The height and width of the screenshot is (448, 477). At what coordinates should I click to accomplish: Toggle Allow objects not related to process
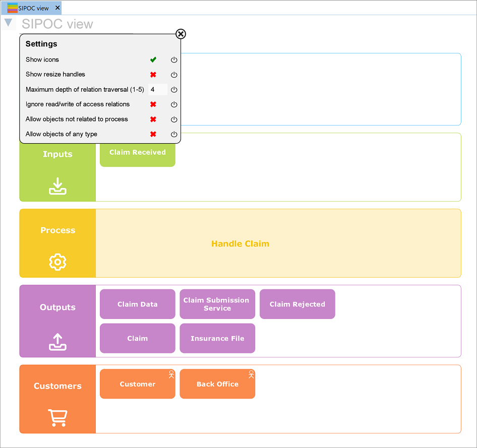153,119
